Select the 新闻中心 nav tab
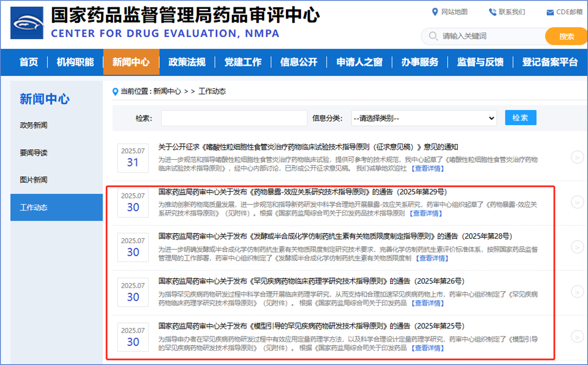The width and height of the screenshot is (588, 365). tap(131, 62)
